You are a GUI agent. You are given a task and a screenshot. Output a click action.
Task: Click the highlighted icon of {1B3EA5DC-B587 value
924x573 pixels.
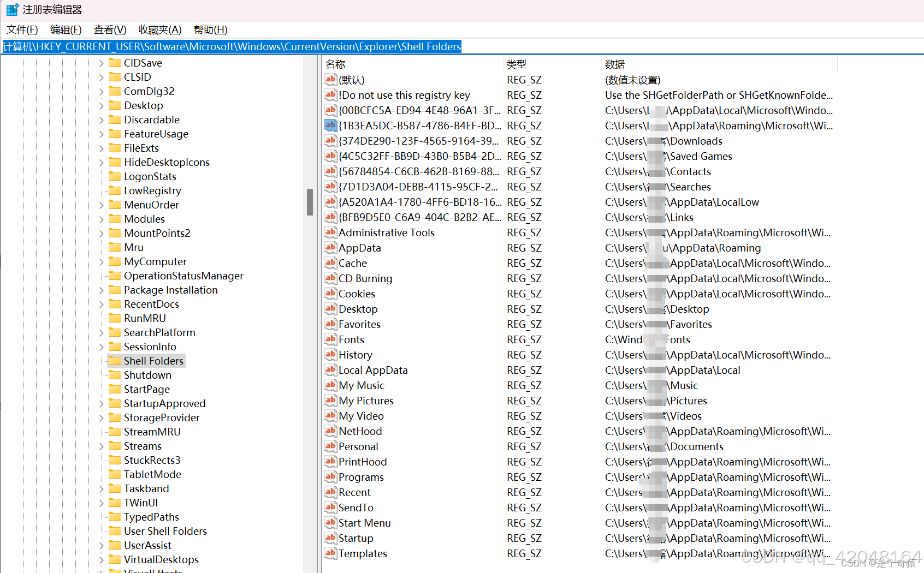[330, 126]
